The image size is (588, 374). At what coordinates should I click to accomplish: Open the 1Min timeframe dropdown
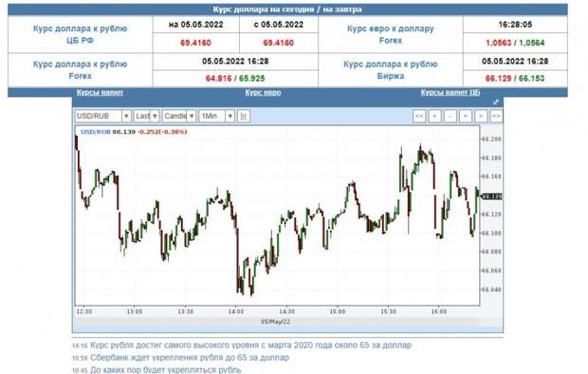coord(217,116)
